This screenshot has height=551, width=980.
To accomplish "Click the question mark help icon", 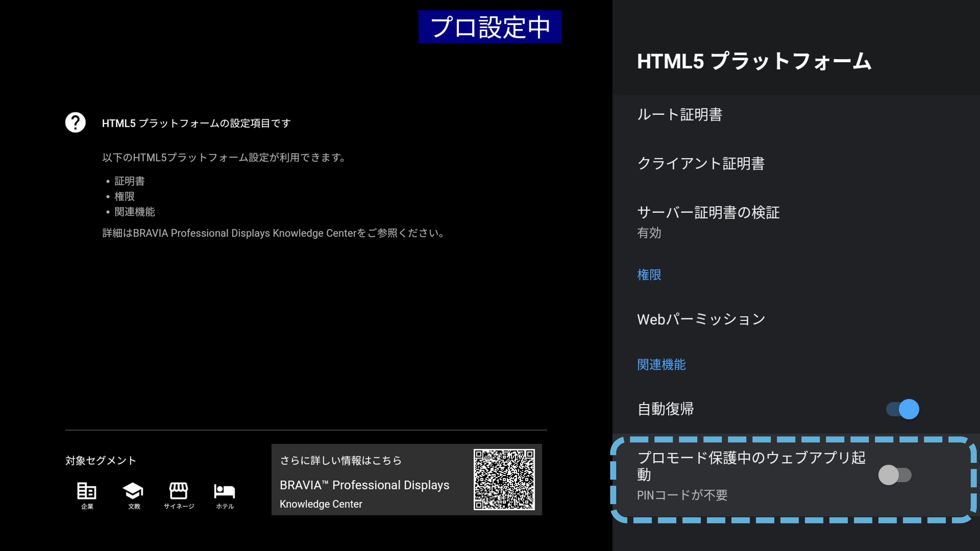I will tap(75, 122).
